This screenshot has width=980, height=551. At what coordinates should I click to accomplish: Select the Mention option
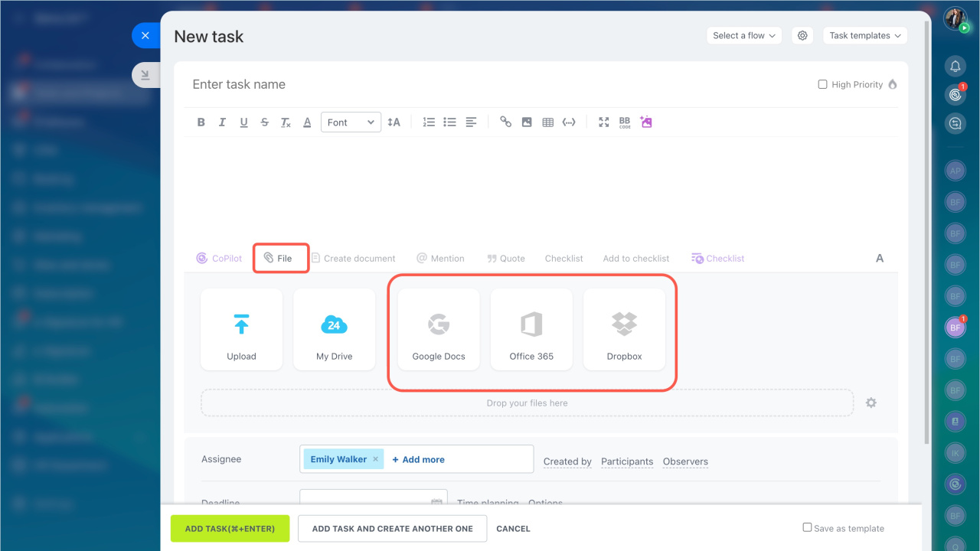pos(440,259)
